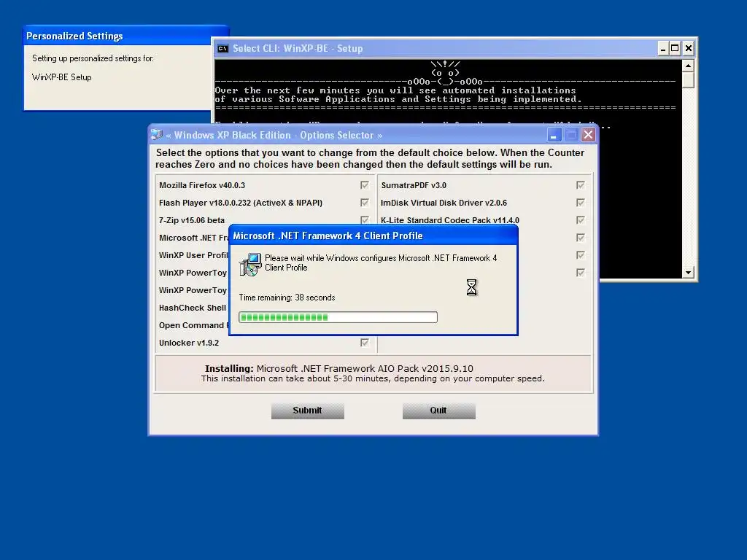Click the '5-30 minutes' installation note text
The width and height of the screenshot is (747, 560).
(373, 378)
